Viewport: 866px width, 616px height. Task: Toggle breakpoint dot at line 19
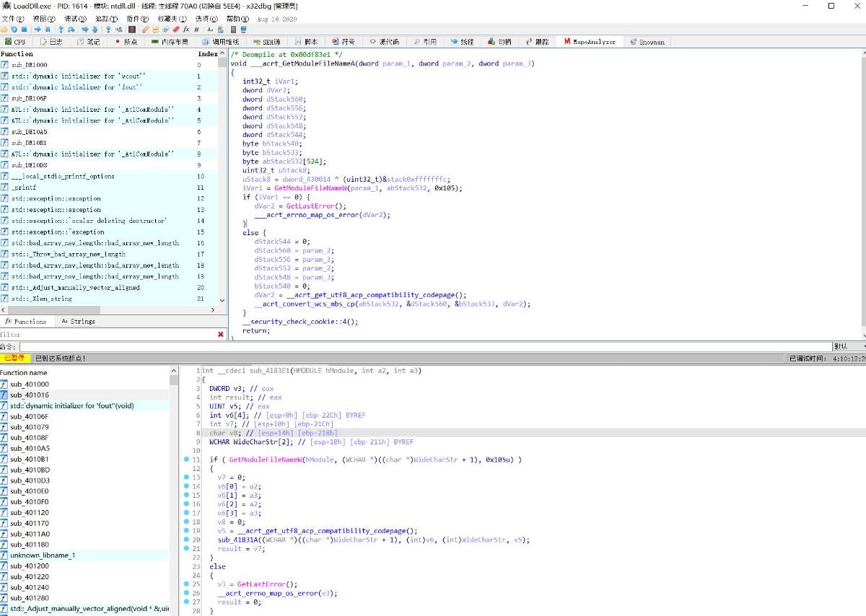186,531
